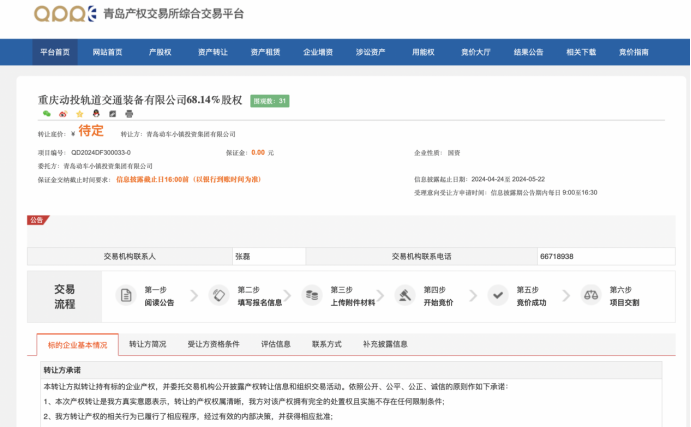
Task: Click the 竞价成功 checkmark step icon
Action: (498, 295)
